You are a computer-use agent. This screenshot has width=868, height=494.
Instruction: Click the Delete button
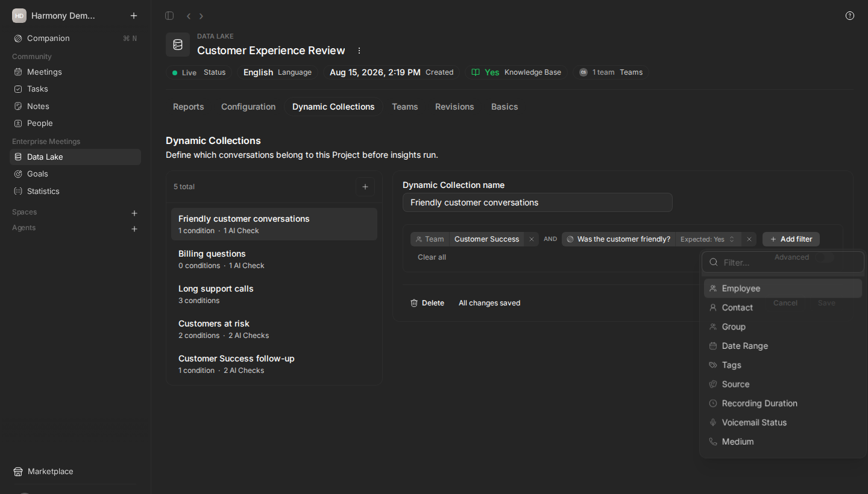click(x=427, y=303)
